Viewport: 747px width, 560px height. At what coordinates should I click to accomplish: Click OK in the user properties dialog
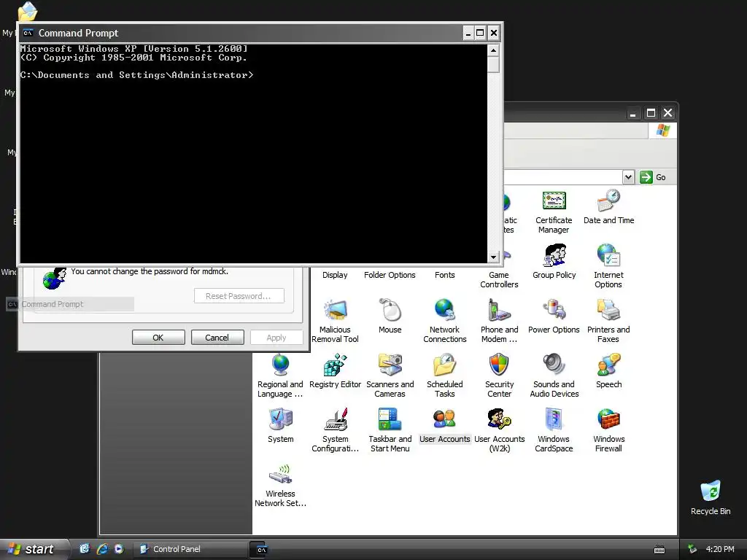(158, 337)
